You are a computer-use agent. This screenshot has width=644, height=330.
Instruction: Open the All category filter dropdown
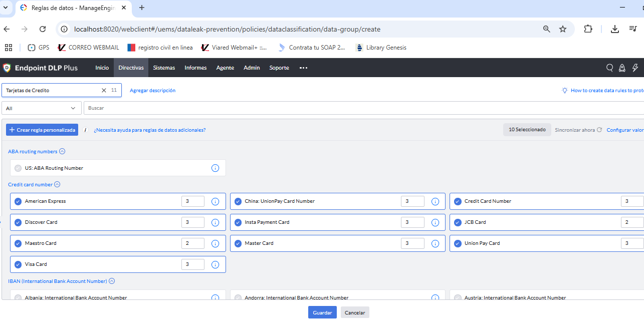(42, 108)
